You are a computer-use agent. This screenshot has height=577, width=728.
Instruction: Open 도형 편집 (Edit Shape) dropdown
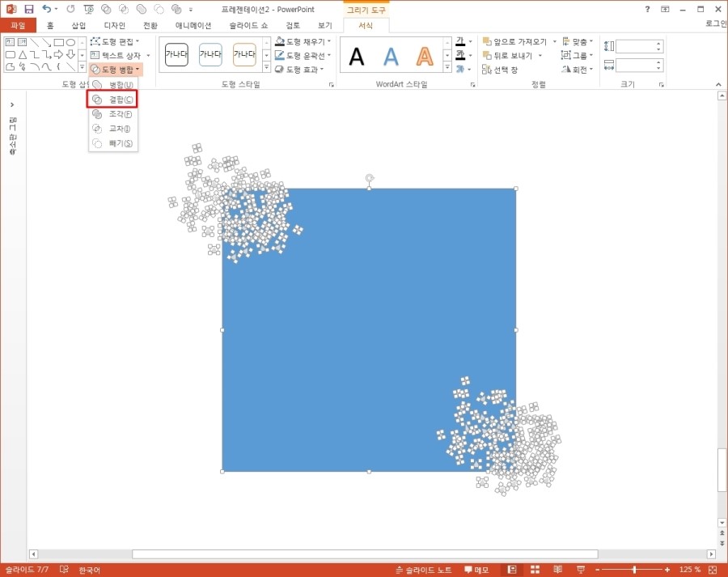[115, 41]
